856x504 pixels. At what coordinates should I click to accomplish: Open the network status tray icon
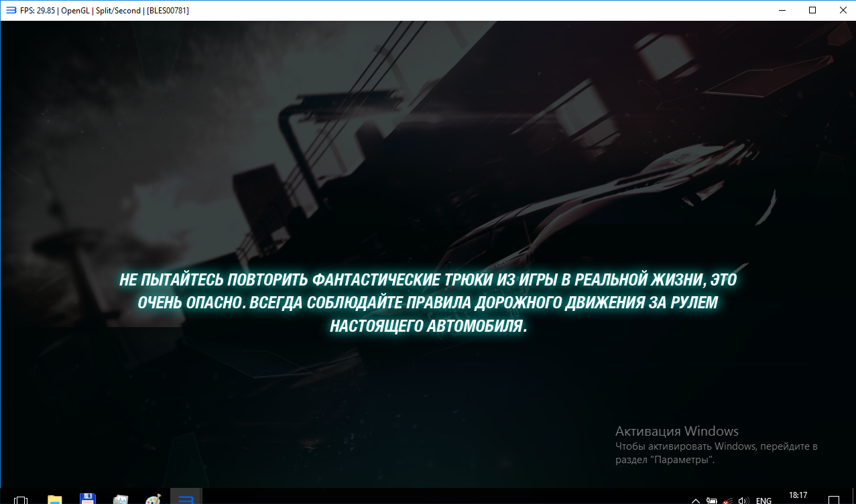(727, 500)
